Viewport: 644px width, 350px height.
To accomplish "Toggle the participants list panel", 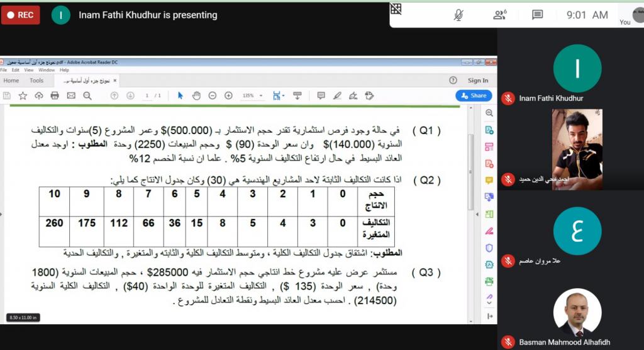I will pos(499,15).
